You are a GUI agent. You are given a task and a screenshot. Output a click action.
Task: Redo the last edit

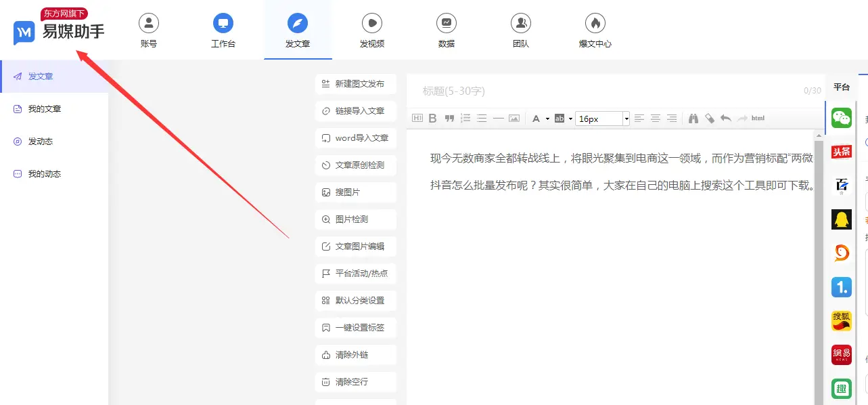pos(742,119)
